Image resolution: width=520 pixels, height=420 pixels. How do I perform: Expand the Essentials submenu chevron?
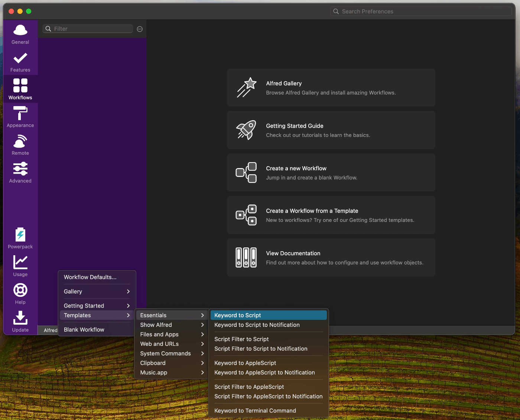[202, 315]
